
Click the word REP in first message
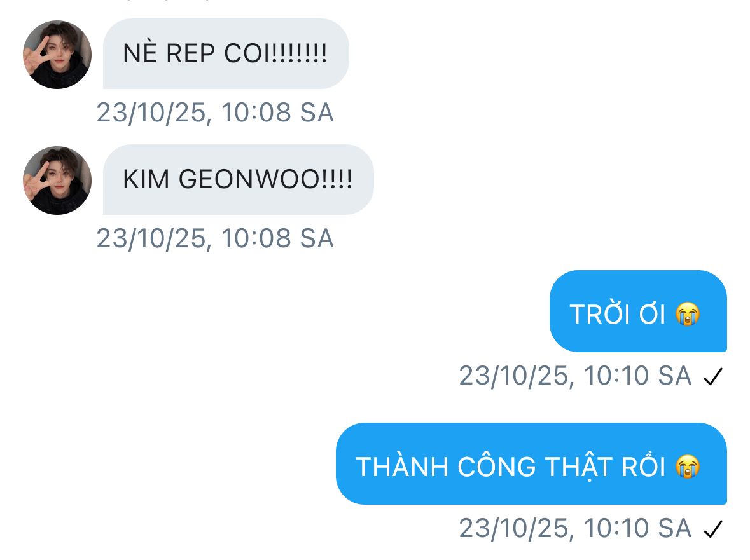190,53
